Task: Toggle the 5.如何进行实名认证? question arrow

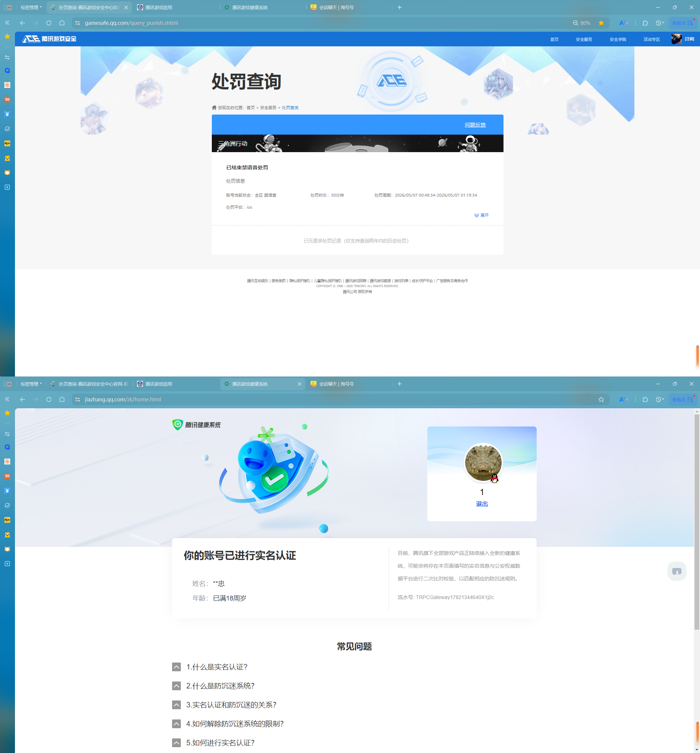Action: pos(176,743)
